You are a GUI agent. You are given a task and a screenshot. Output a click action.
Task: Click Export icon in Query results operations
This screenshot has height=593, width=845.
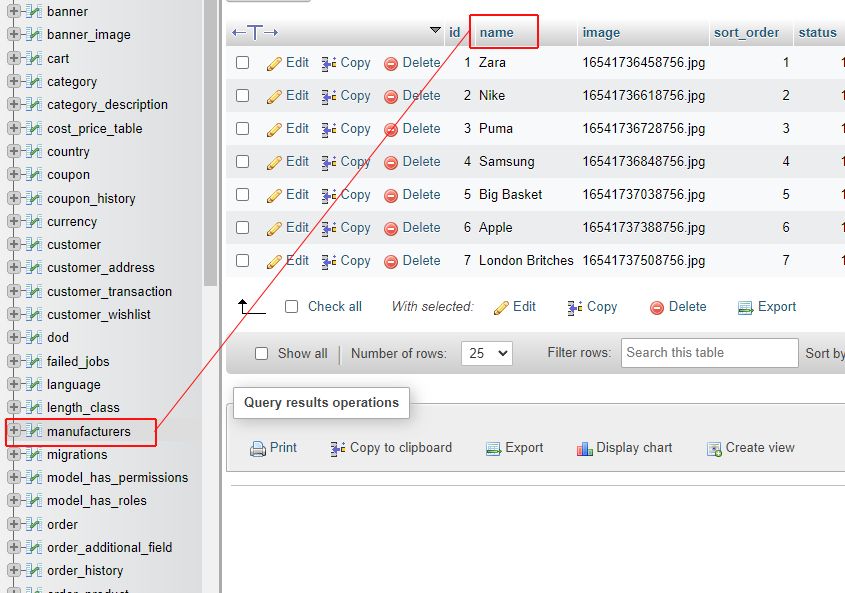pyautogui.click(x=493, y=449)
